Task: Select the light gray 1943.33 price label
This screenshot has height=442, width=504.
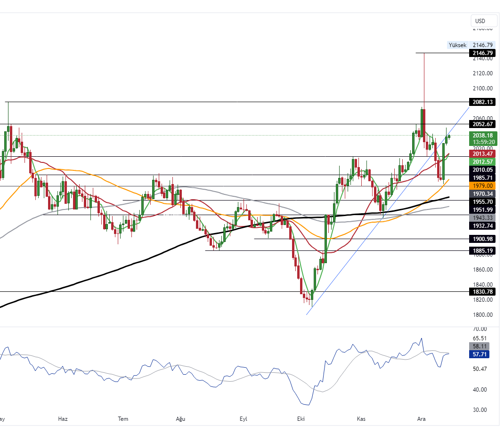Action: (483, 217)
